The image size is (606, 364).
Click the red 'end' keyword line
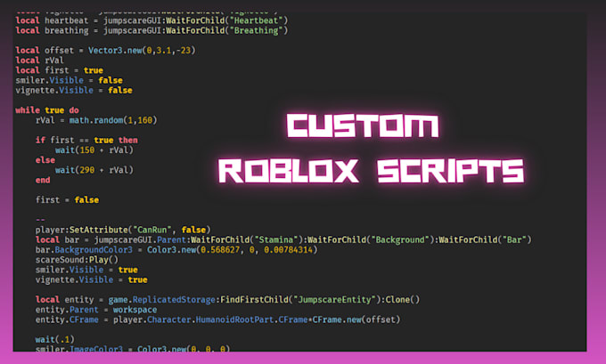43,181
